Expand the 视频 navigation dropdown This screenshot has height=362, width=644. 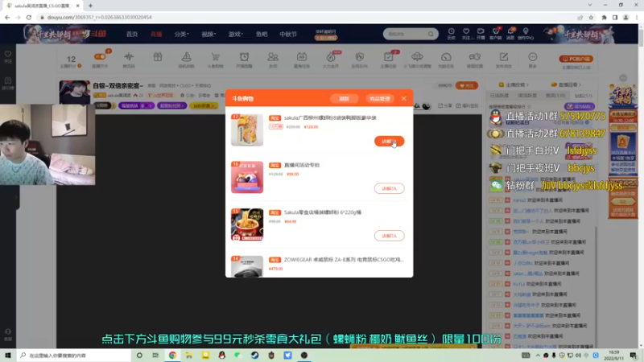(x=208, y=34)
